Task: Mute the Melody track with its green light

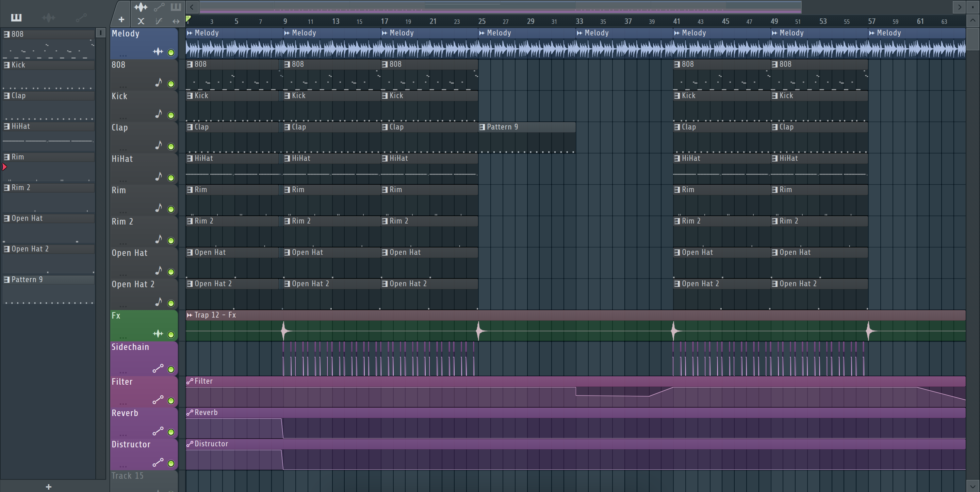Action: click(x=171, y=52)
